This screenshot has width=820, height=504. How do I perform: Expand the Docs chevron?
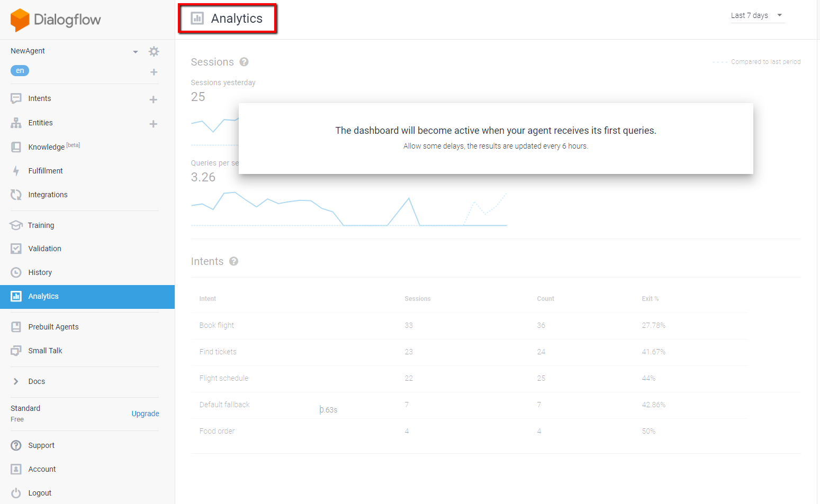click(x=16, y=381)
